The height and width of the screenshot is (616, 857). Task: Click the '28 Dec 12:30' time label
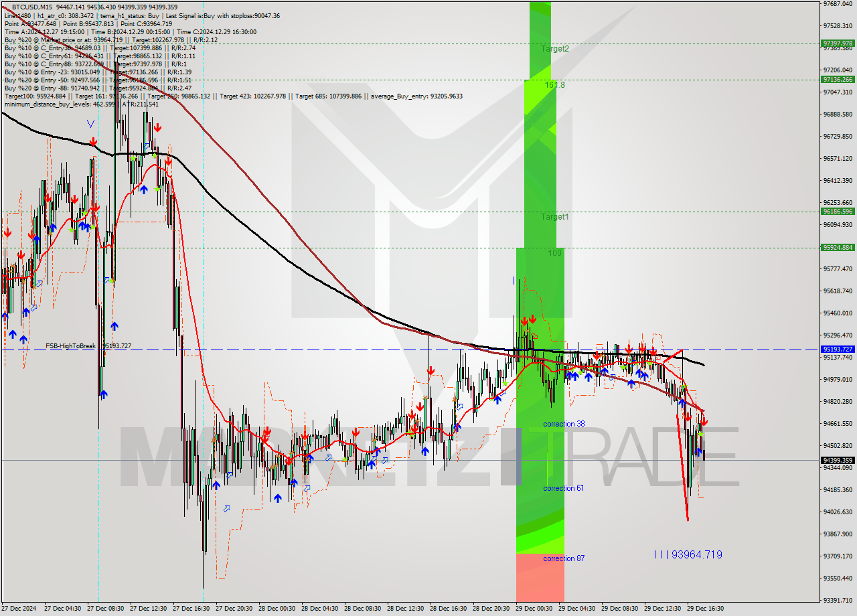[x=404, y=609]
